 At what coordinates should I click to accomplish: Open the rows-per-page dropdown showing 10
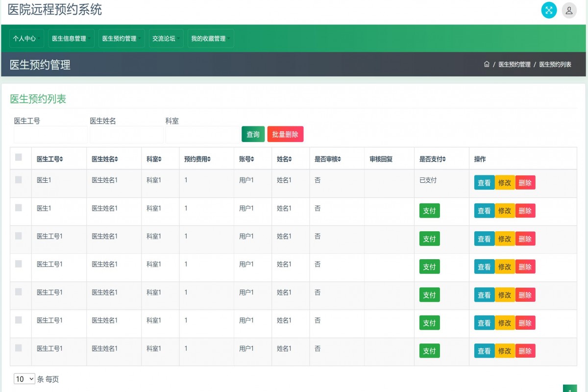pyautogui.click(x=24, y=379)
